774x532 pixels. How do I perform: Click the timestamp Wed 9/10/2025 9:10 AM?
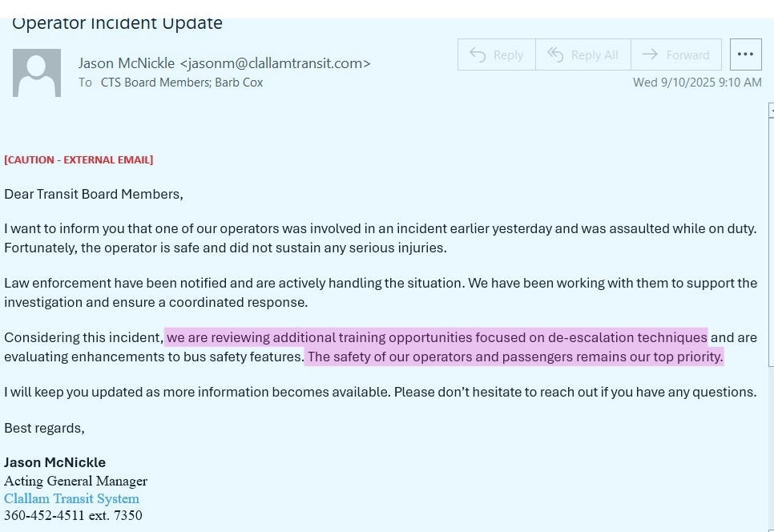(697, 82)
